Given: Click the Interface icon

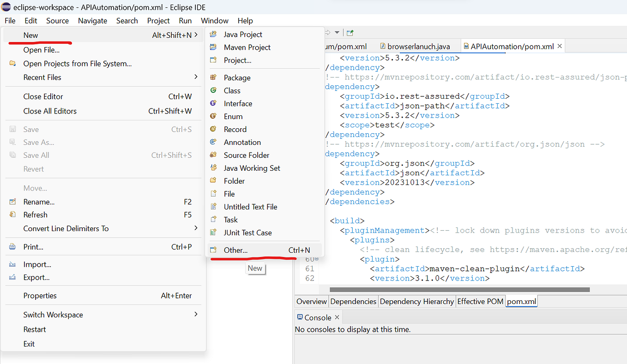Looking at the screenshot, I should coord(213,103).
